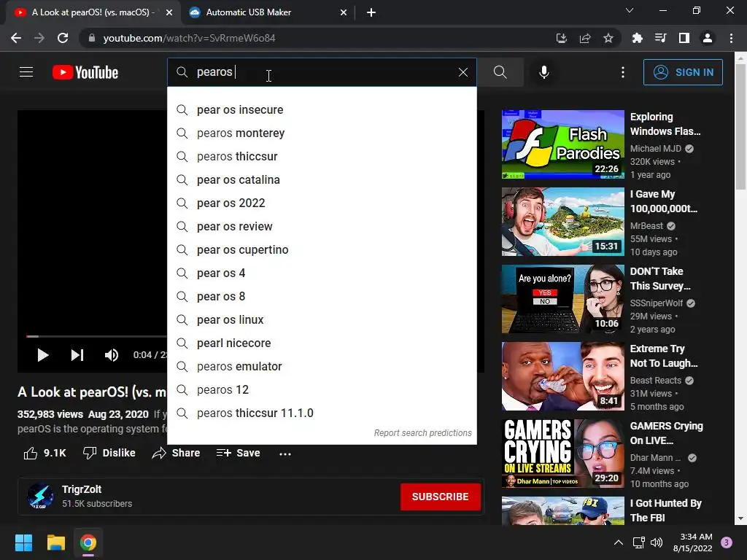Choose suggestion "pearos 12"

point(322,390)
